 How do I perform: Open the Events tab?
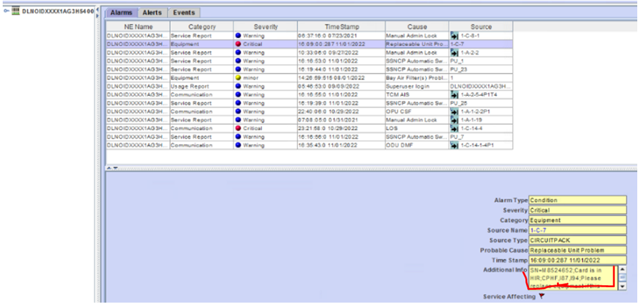pos(184,13)
